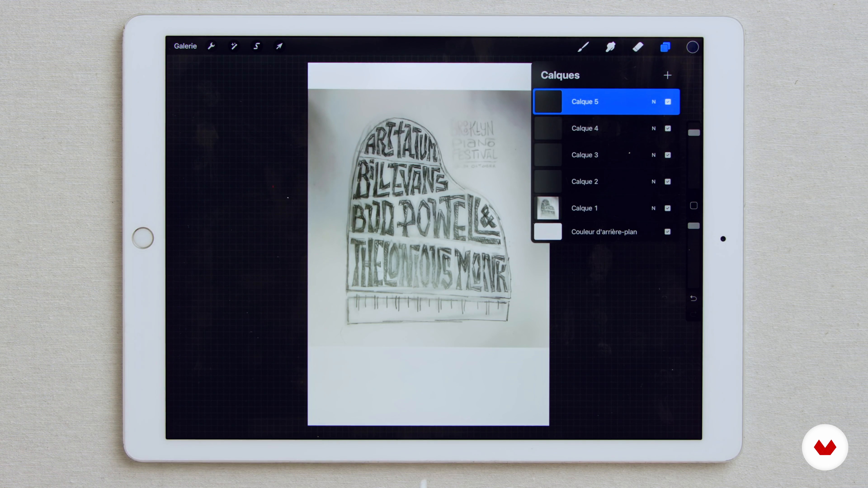Open blend mode N for Calque 2
This screenshot has width=868, height=488.
pyautogui.click(x=654, y=181)
